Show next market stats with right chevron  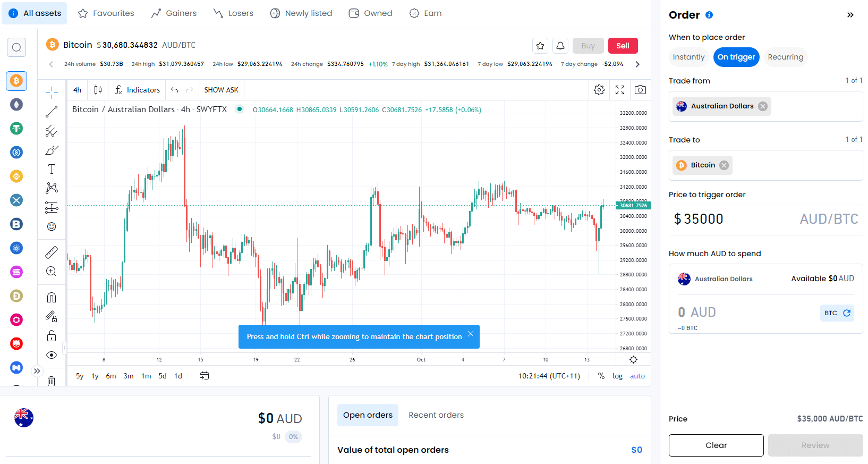click(637, 64)
